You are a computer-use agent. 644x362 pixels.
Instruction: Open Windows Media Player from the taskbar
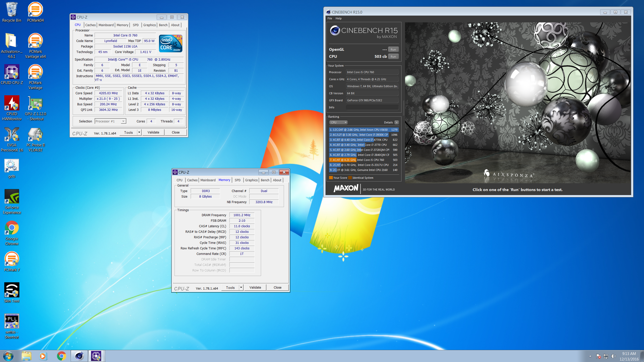[x=43, y=356]
